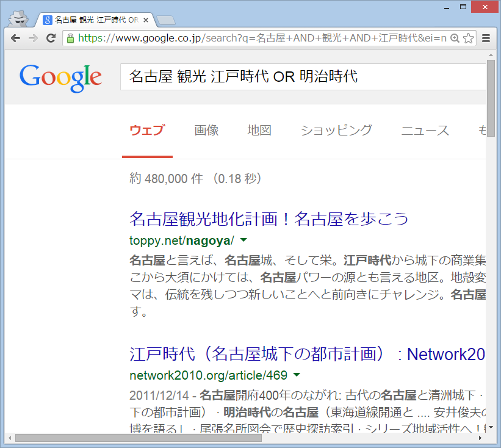Close the 名古屋 観光 browser tab
Viewport: 501px width, 448px height.
pos(146,20)
